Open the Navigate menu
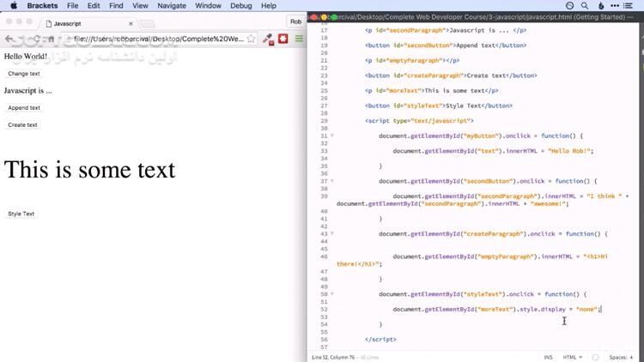This screenshot has height=362, width=644. (172, 6)
